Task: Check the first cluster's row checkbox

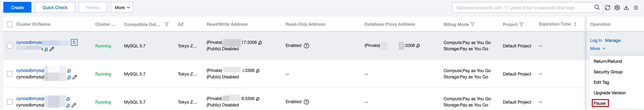Action: (x=10, y=46)
